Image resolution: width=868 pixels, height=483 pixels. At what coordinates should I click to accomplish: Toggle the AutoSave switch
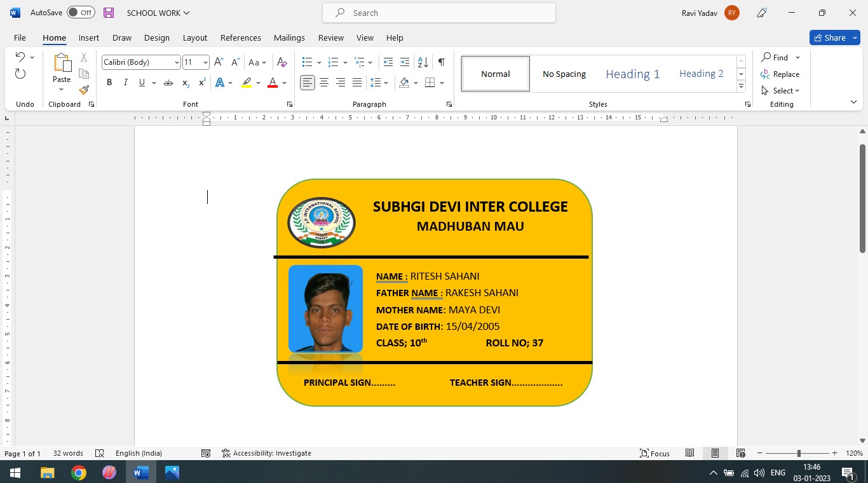click(81, 13)
